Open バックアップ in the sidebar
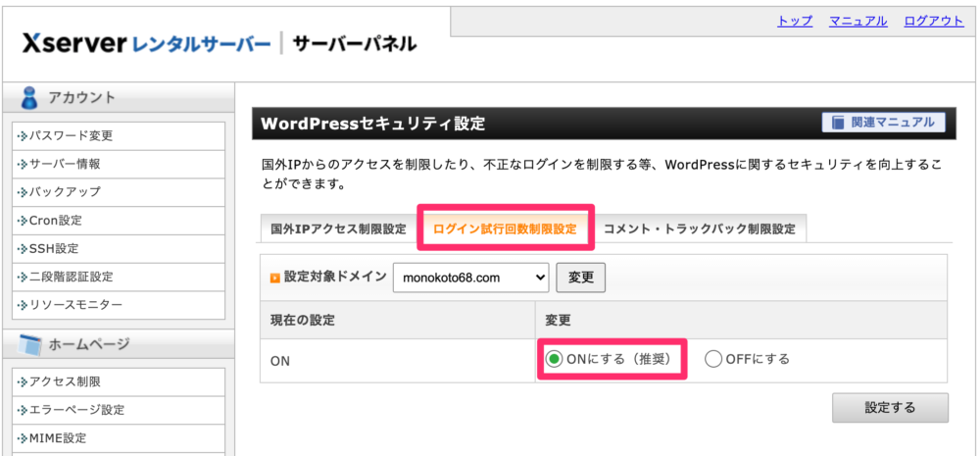Screen dimensions: 980x456 pyautogui.click(x=119, y=192)
